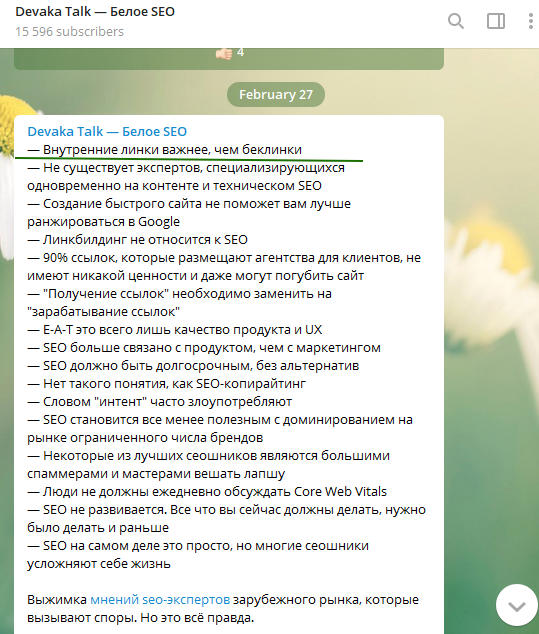Click the February 27 date badge
539x634 pixels.
tap(276, 95)
